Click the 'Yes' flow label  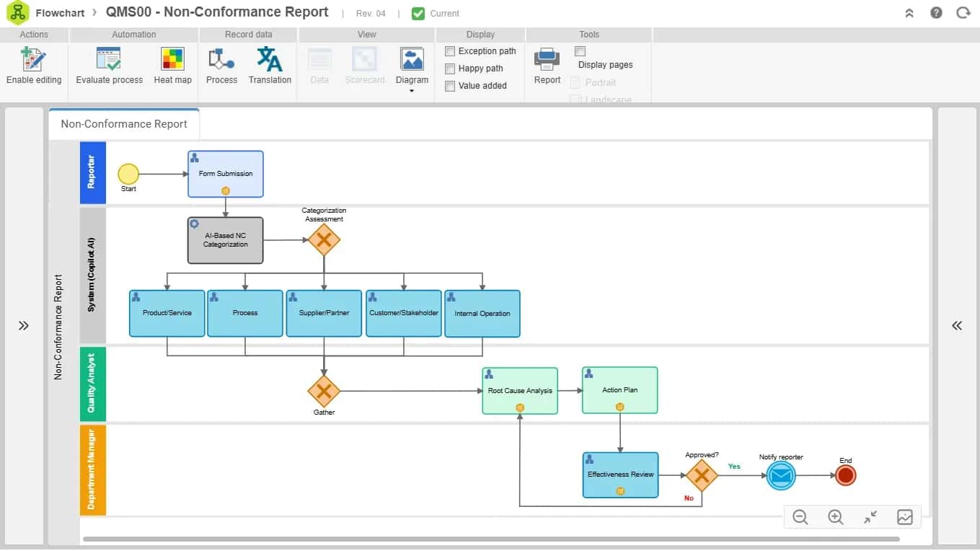click(x=734, y=467)
